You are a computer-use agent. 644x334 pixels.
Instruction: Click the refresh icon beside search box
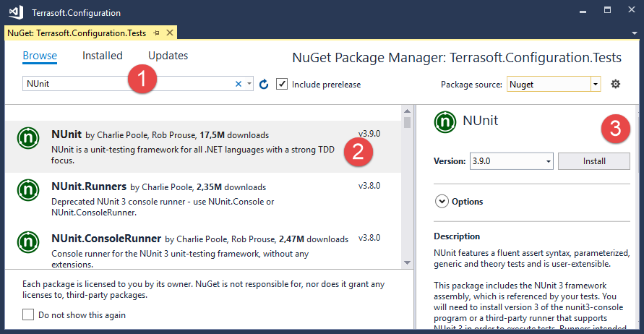[x=264, y=85]
